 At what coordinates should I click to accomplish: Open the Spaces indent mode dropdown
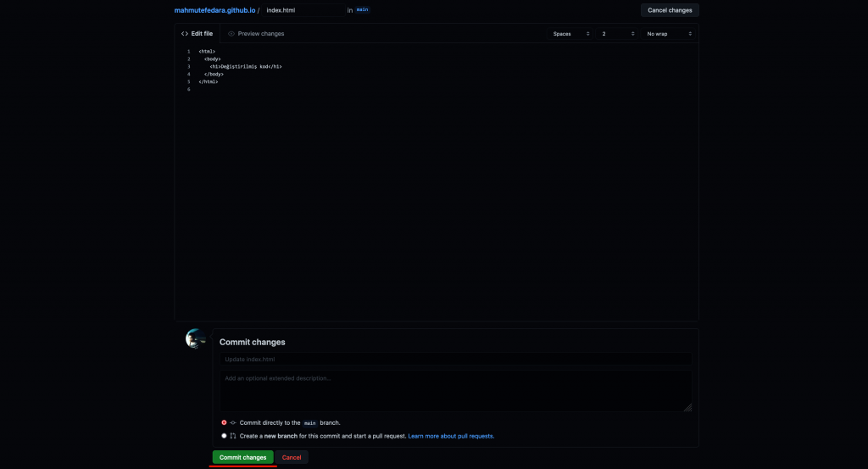[x=570, y=34]
